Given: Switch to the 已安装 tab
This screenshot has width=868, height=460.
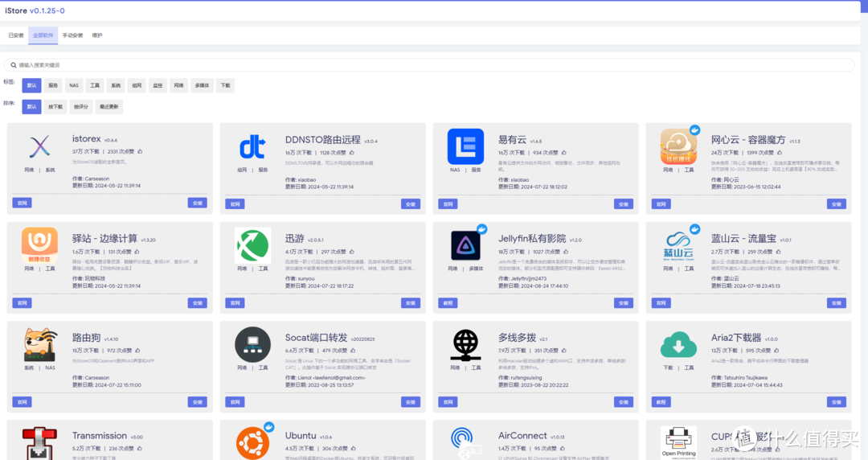Looking at the screenshot, I should click(15, 35).
